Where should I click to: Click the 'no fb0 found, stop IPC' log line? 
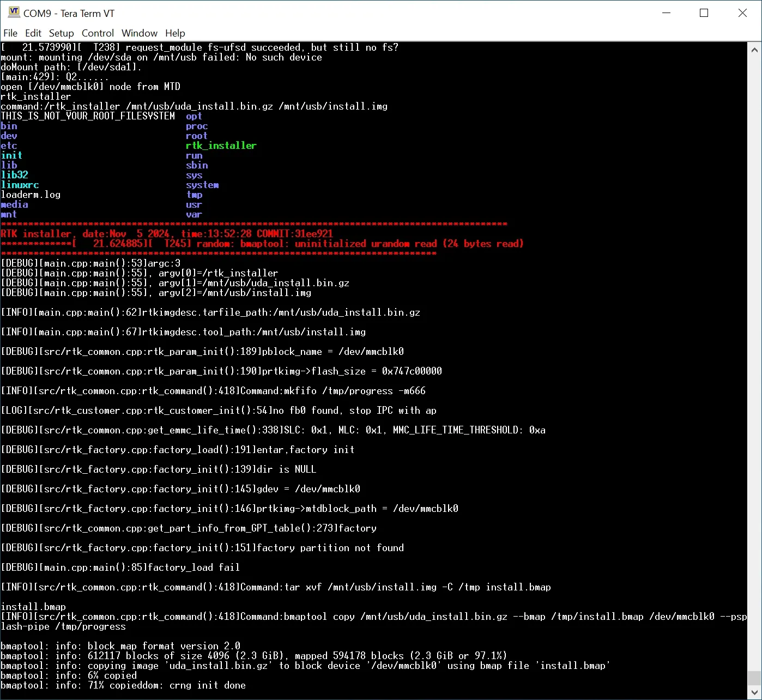point(219,411)
